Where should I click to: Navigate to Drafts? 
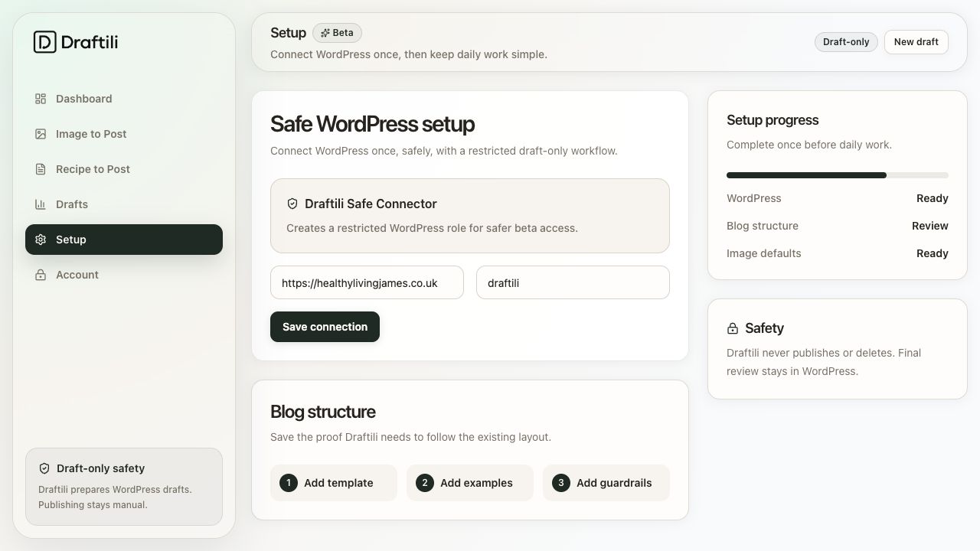(124, 204)
